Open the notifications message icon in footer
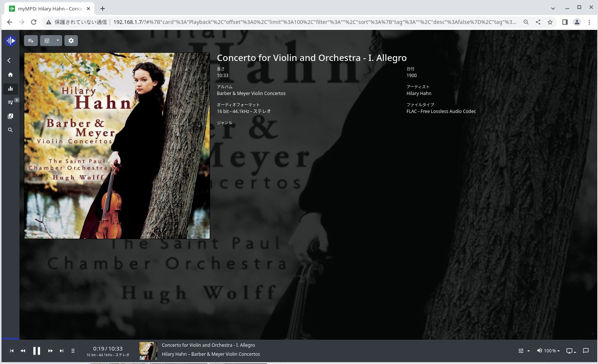 click(586, 351)
